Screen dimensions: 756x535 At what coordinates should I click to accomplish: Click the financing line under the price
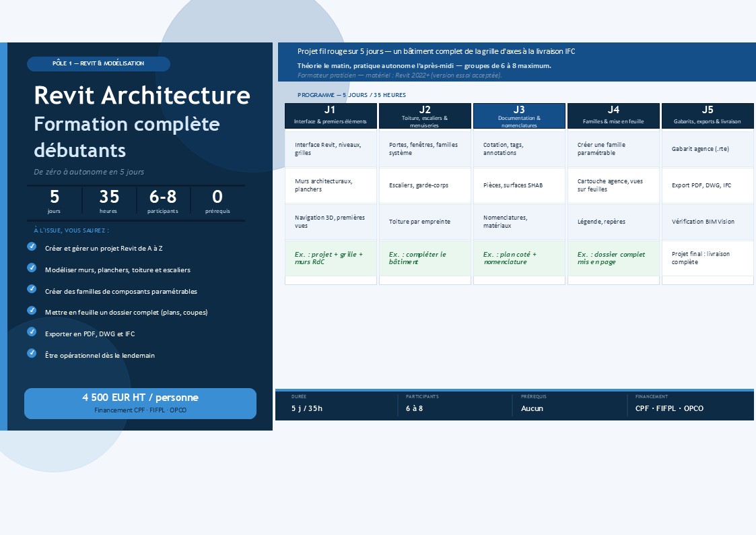(x=140, y=410)
